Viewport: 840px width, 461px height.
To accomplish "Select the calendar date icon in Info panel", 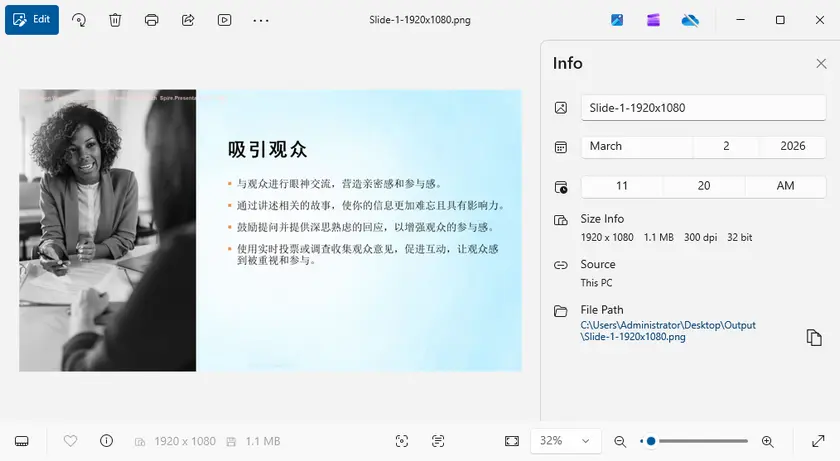I will (x=561, y=147).
